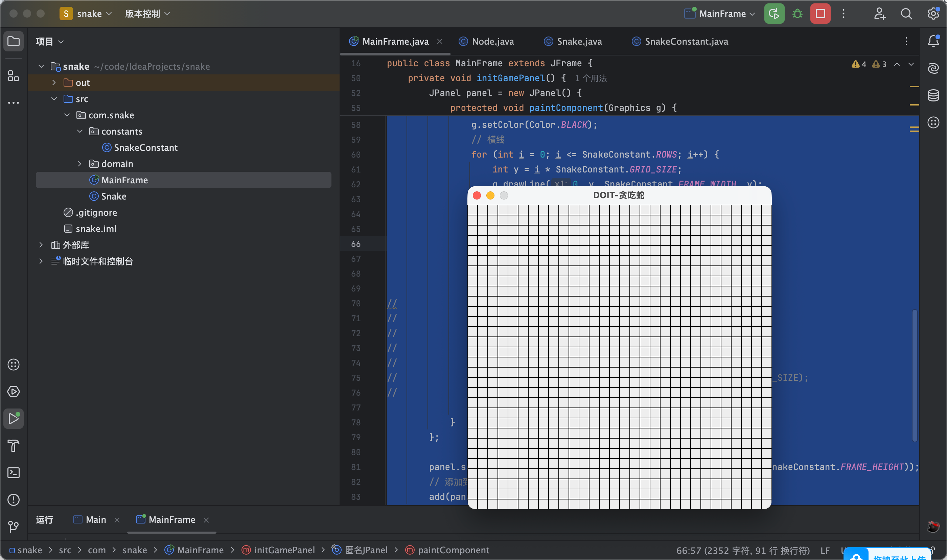
Task: Expand 临时文件和控制台 node
Action: click(41, 261)
